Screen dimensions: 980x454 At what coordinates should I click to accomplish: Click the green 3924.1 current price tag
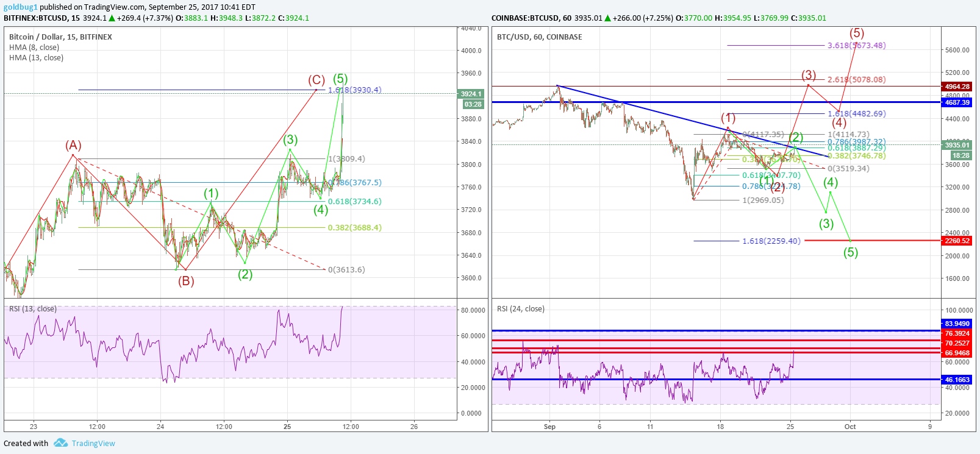point(471,94)
